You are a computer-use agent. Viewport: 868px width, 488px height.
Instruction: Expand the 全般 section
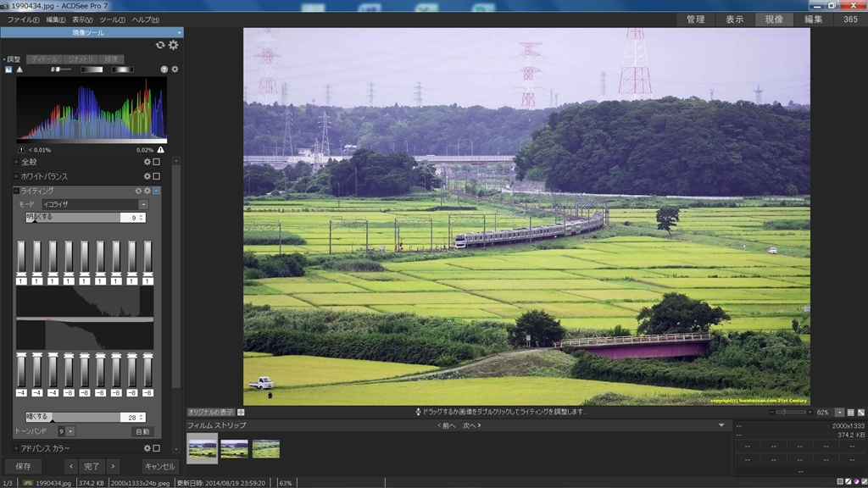17,162
